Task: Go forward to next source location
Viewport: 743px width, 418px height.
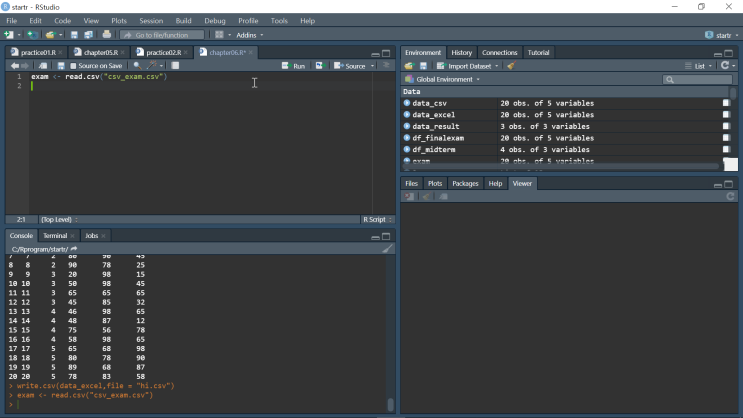Action: pos(25,66)
